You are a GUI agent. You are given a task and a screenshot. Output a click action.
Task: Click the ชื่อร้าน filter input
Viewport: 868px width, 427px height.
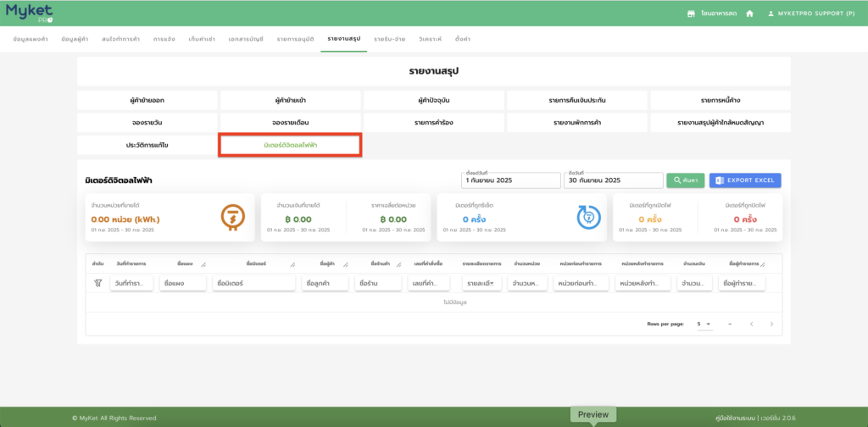pyautogui.click(x=378, y=283)
